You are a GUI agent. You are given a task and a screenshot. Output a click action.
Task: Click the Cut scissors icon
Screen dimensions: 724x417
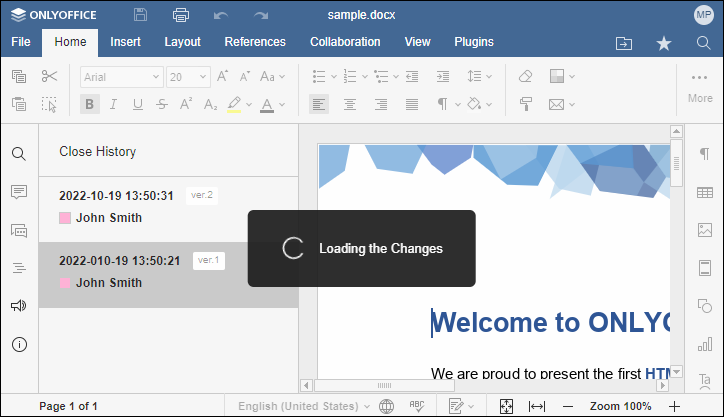click(x=49, y=76)
